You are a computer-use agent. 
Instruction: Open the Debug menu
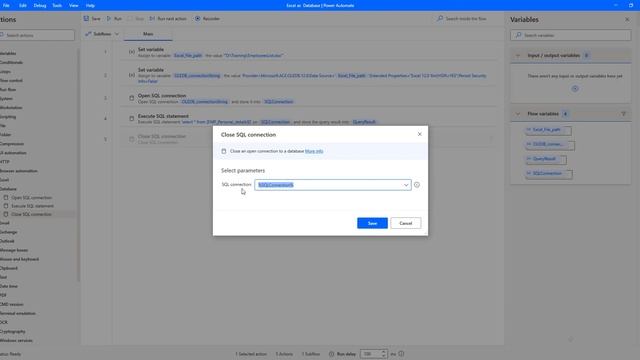[40, 6]
